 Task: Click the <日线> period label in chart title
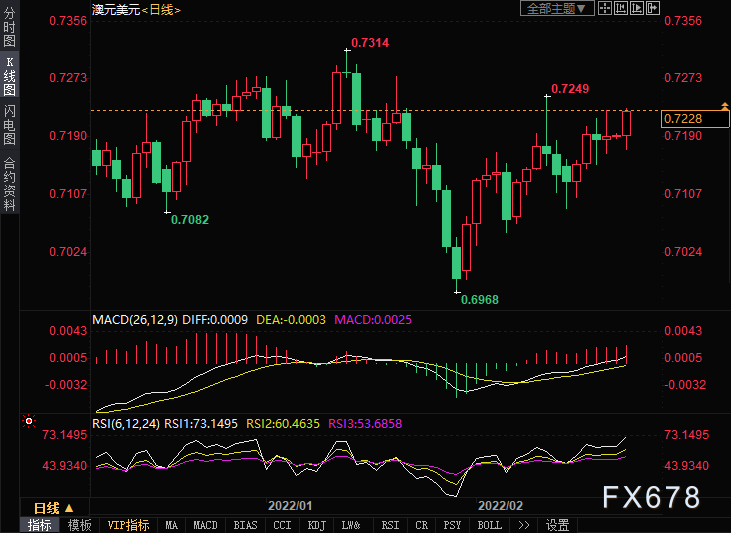point(161,9)
